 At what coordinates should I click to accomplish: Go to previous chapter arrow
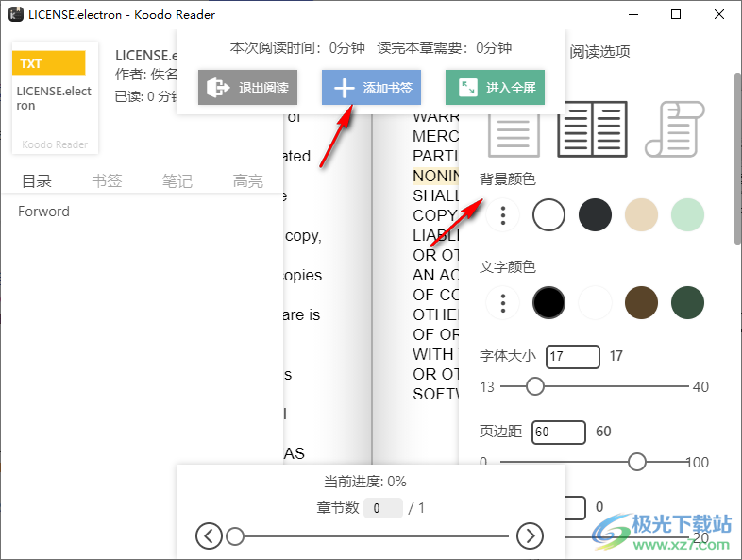209,536
